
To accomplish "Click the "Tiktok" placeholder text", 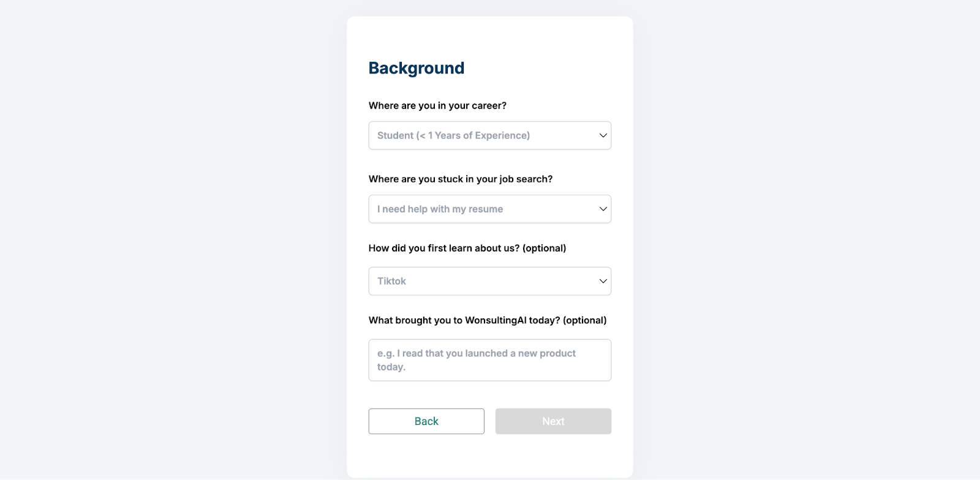I will [x=391, y=281].
